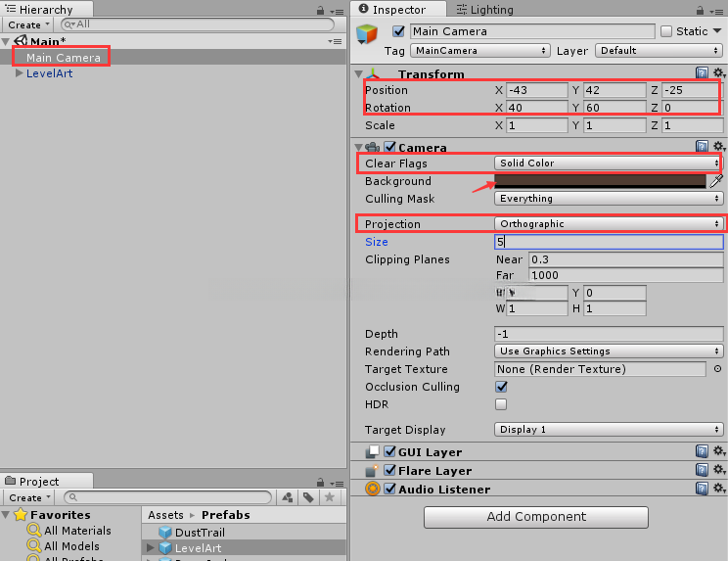This screenshot has width=728, height=561.
Task: Open the Inspector panel options menu
Action: [716, 12]
